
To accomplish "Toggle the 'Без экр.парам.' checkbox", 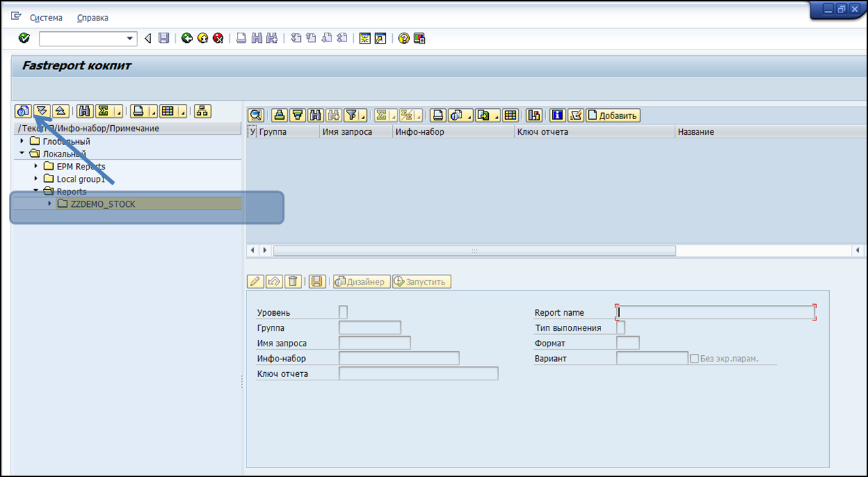I will 694,359.
